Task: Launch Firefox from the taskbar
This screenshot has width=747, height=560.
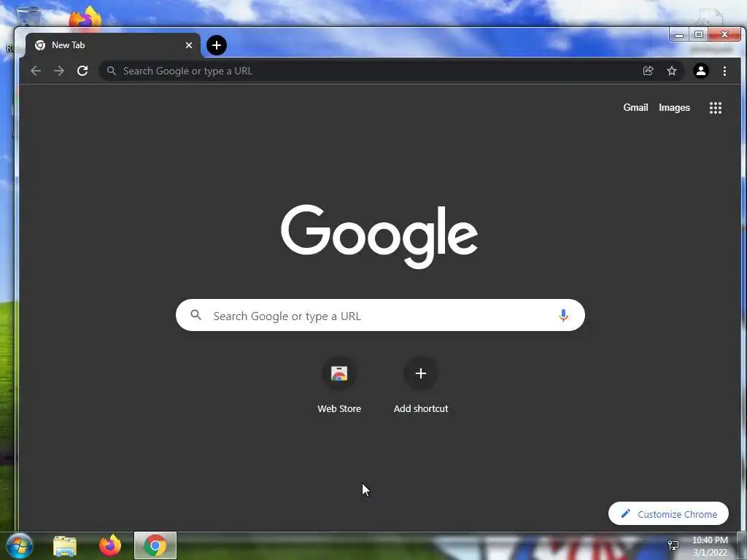Action: point(110,545)
